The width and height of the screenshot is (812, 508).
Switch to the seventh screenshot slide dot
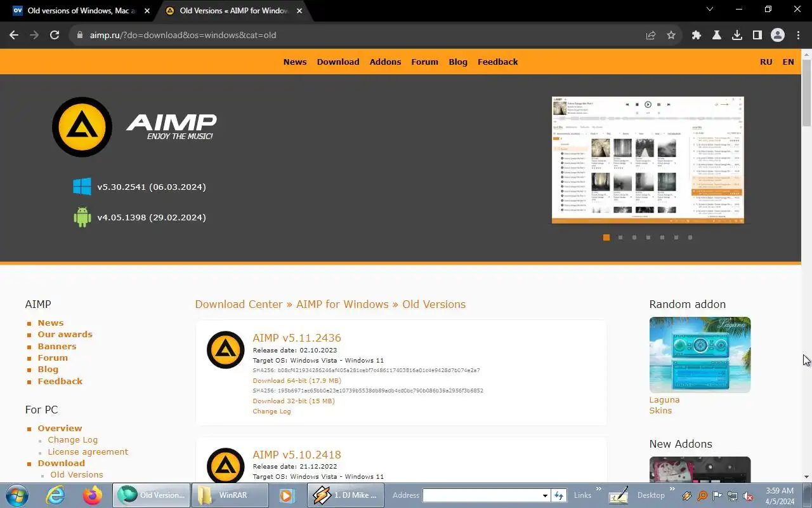click(x=690, y=237)
